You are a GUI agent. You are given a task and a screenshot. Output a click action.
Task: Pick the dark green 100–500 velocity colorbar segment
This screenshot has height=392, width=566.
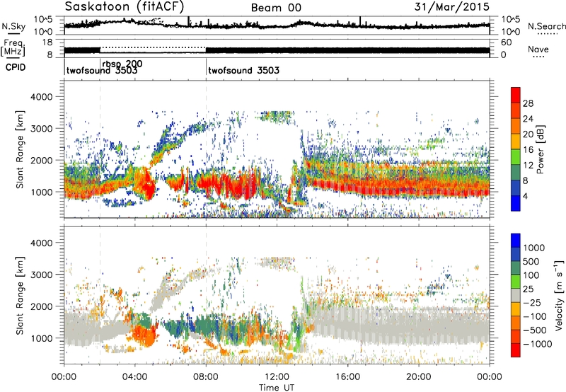[516, 268]
